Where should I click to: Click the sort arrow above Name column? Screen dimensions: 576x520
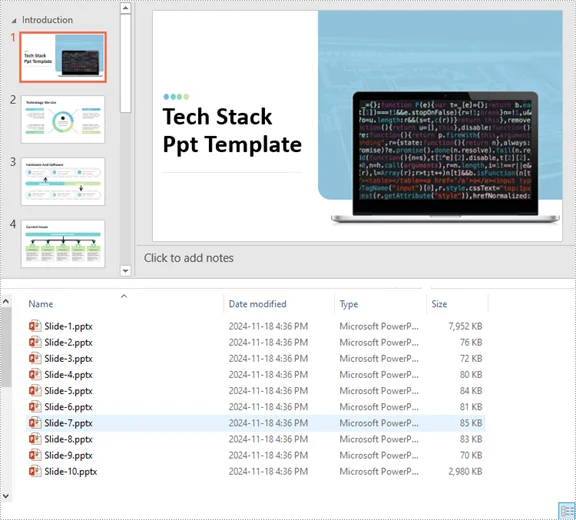(124, 296)
